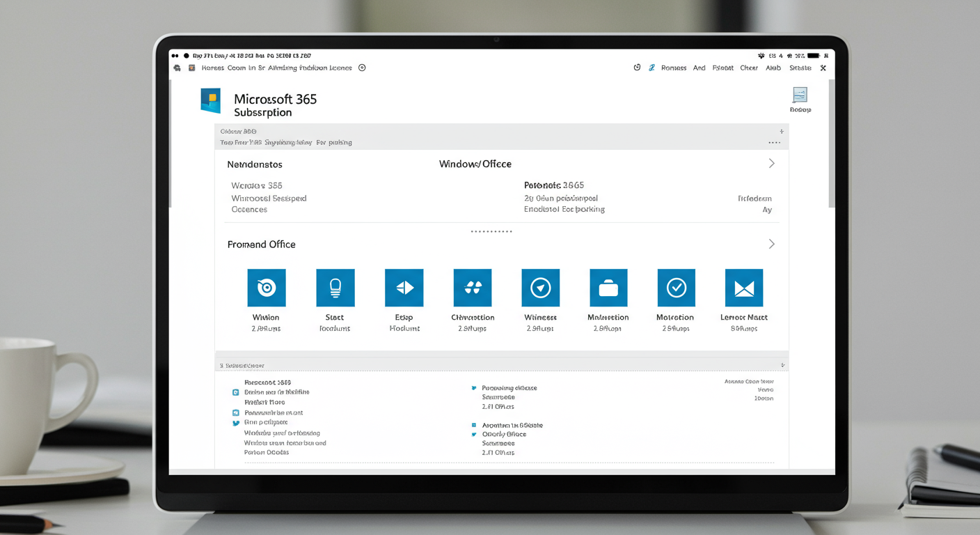
Task: Open the And menu item
Action: [700, 68]
